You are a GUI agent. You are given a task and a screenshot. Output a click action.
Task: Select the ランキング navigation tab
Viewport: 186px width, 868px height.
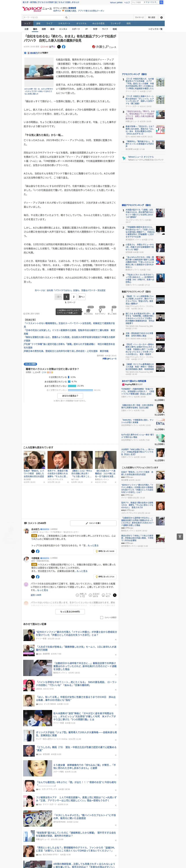(x=115, y=24)
